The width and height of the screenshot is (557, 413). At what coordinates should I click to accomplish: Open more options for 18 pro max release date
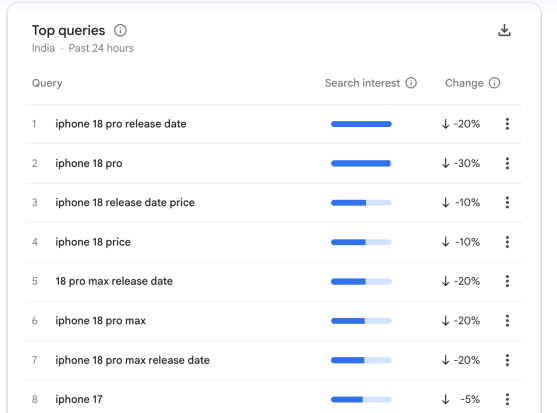(507, 281)
